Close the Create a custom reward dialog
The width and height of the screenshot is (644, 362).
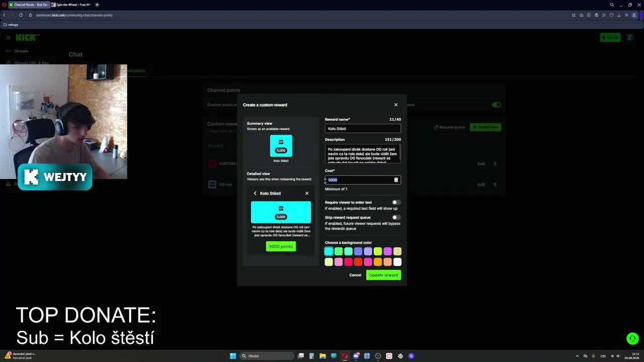click(x=396, y=105)
